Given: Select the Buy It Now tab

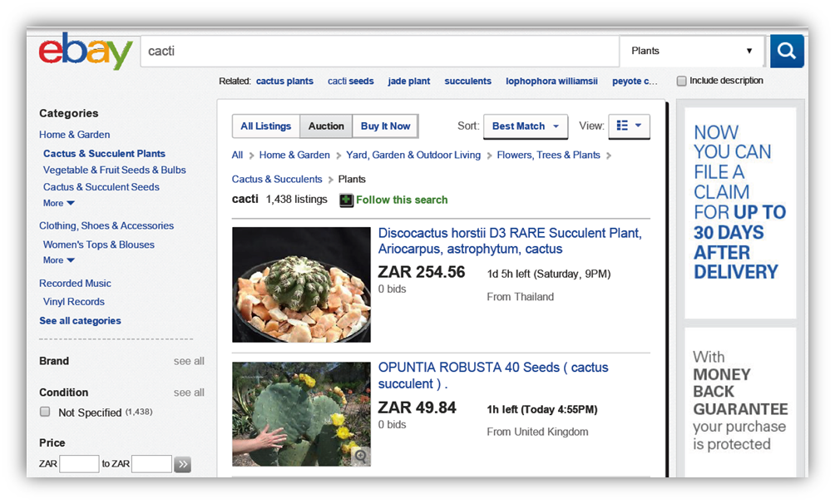Looking at the screenshot, I should [x=385, y=126].
